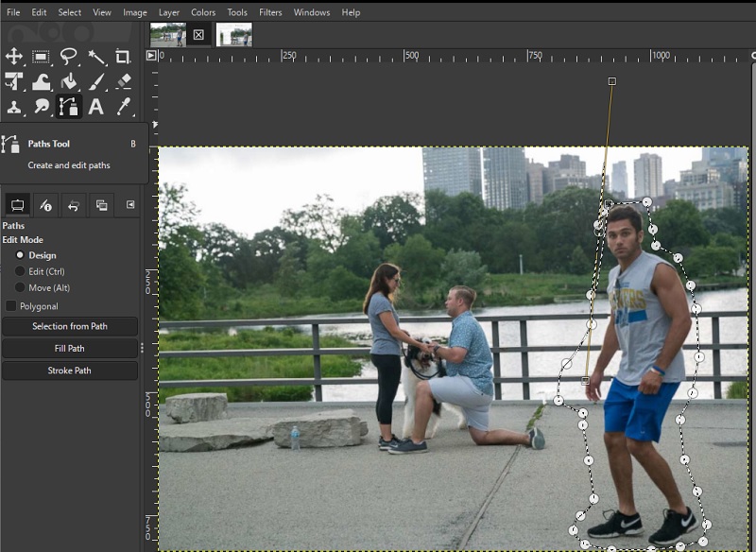Select the Unified Transform tool

[14, 81]
